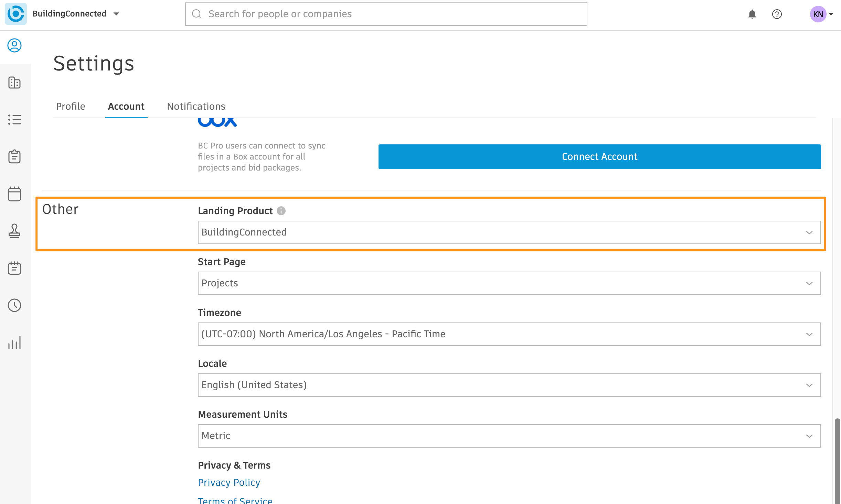
Task: Click the KN user avatar
Action: [x=818, y=14]
